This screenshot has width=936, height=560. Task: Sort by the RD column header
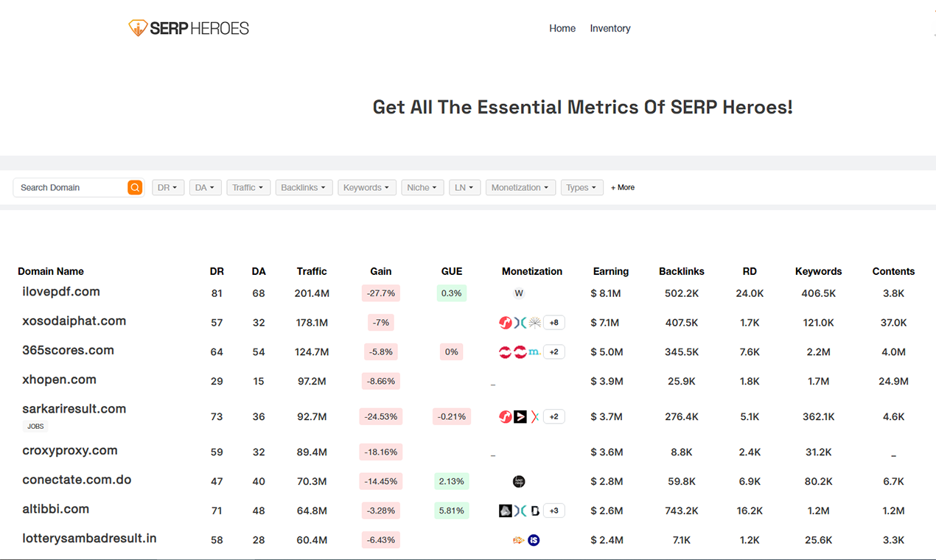[750, 271]
